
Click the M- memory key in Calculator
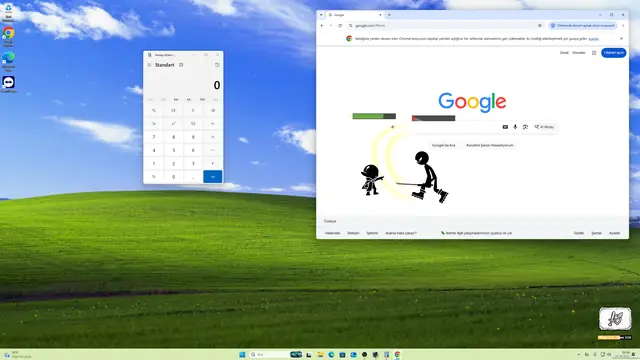coord(189,100)
